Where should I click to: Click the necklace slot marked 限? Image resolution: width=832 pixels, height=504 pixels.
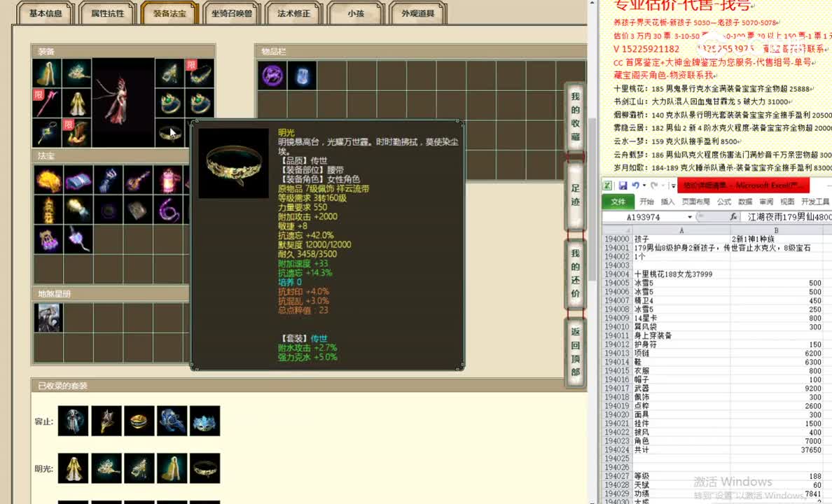click(x=200, y=73)
